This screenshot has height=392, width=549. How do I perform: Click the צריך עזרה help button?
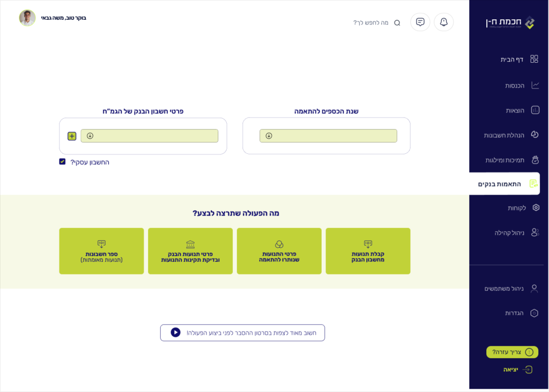pyautogui.click(x=512, y=352)
